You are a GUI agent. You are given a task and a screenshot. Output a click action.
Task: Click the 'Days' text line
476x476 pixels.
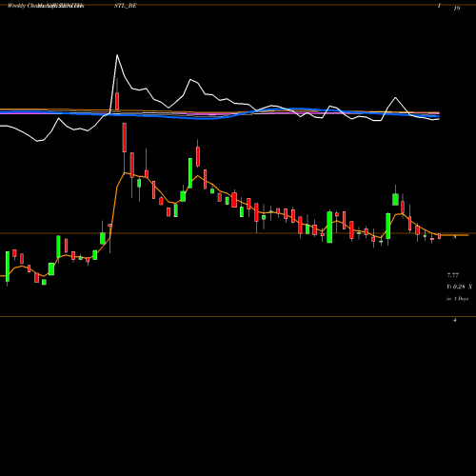pyautogui.click(x=458, y=299)
